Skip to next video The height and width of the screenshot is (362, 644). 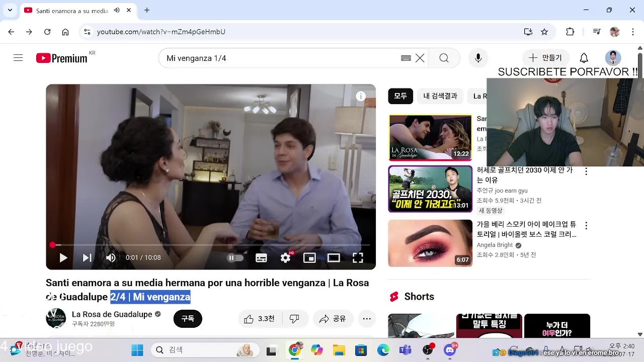pos(87,258)
